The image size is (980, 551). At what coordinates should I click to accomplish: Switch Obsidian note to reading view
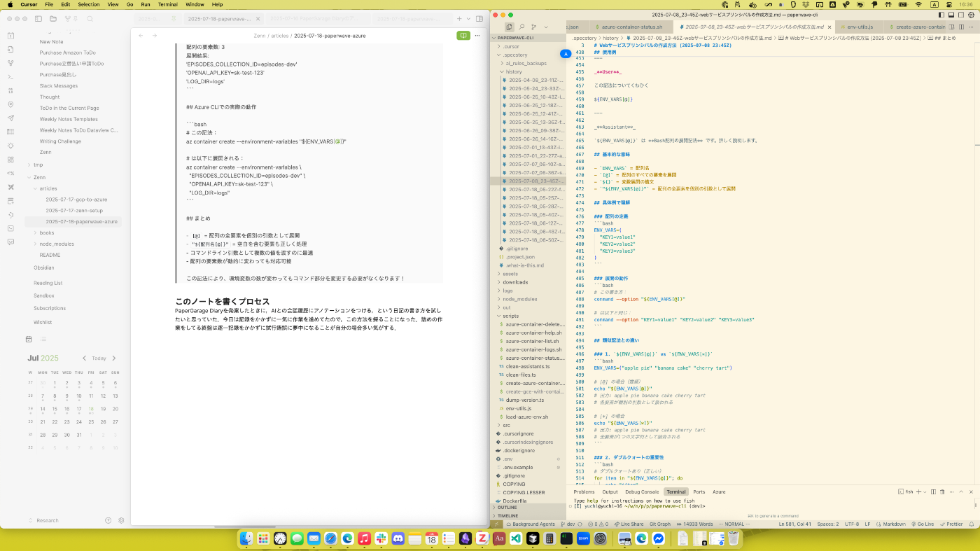click(x=463, y=36)
